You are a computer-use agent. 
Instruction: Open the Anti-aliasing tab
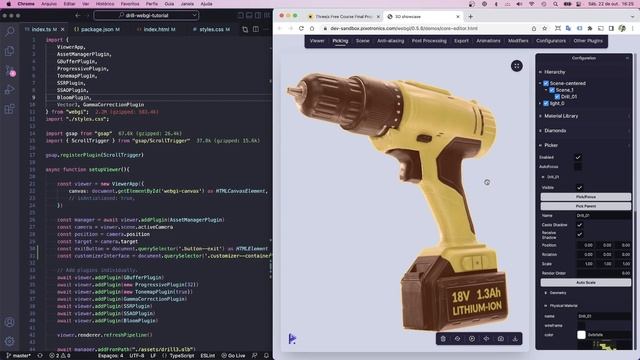tap(391, 41)
